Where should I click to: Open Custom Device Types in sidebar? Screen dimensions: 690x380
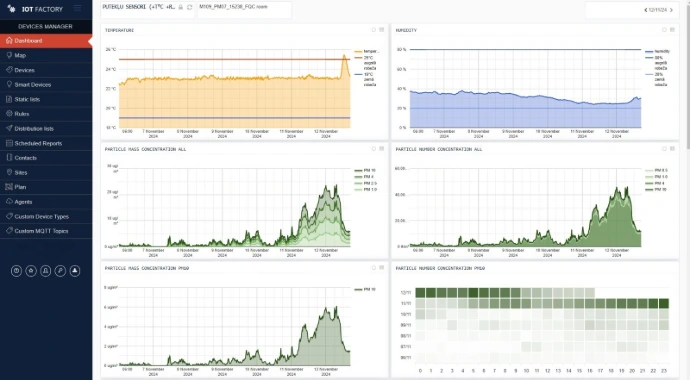tap(46, 216)
